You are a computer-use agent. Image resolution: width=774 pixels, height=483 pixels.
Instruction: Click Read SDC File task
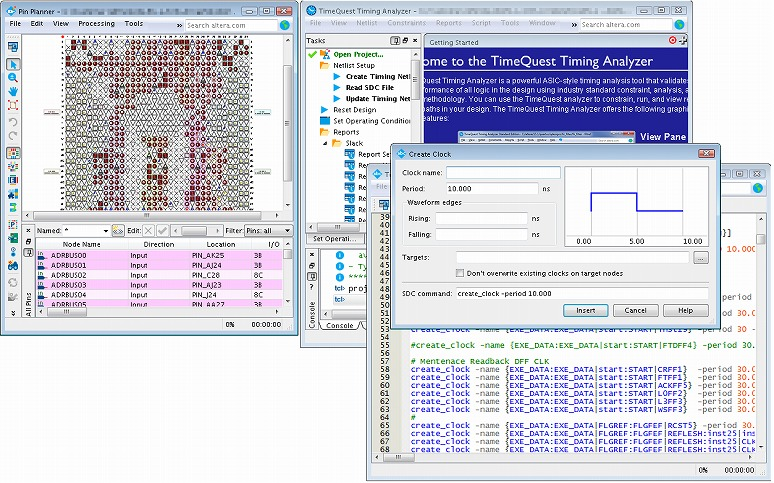point(370,87)
